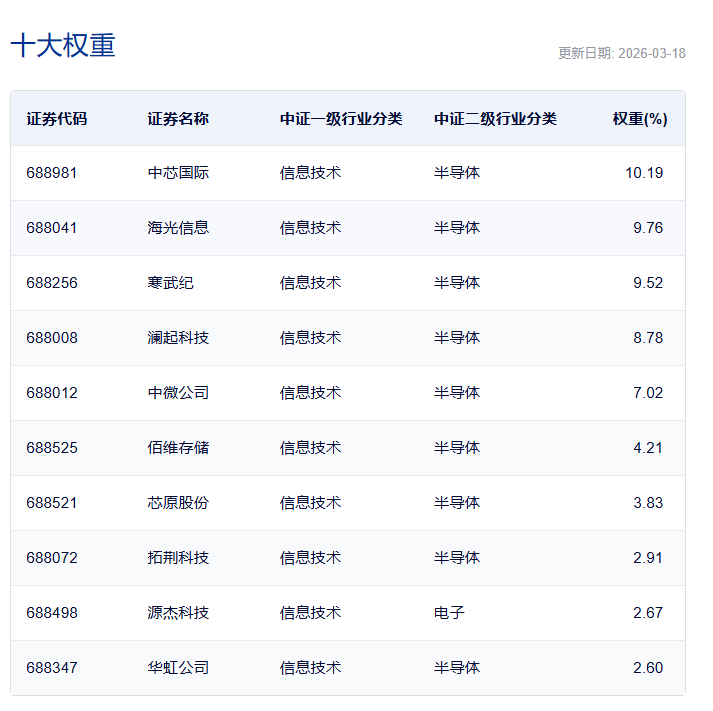Select the 中证二级行业分类 column header
Image resolution: width=713 pixels, height=711 pixels.
coord(495,119)
